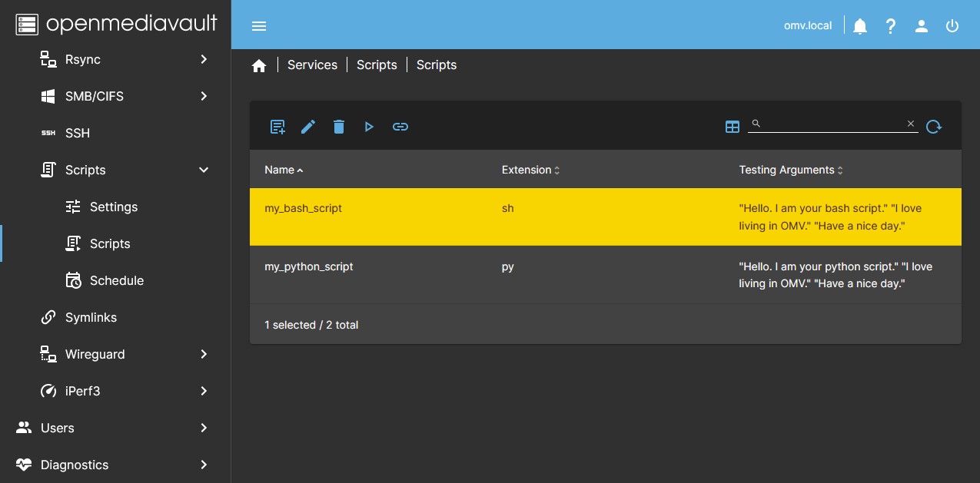980x483 pixels.
Task: Open the notifications bell
Action: (860, 26)
